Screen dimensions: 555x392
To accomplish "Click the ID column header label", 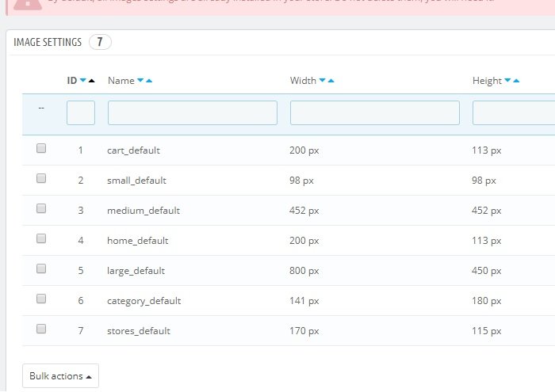I will (x=72, y=81).
